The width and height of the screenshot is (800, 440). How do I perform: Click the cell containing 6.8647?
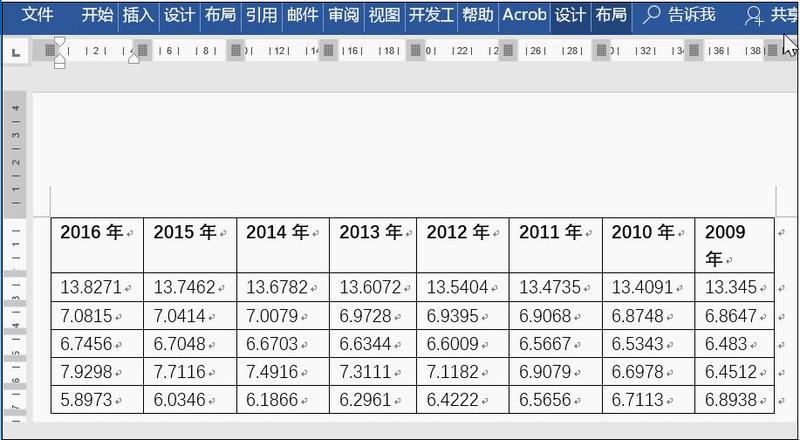(x=735, y=316)
